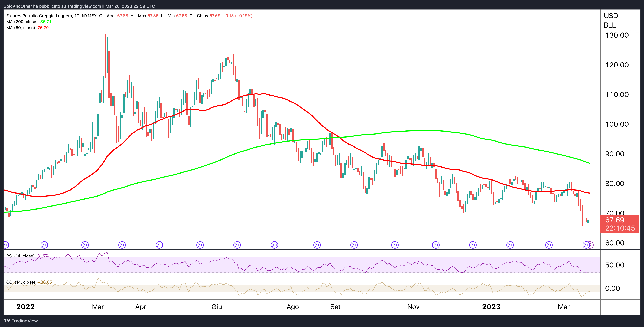
Task: Click the CCI (14, close) indicator label
Action: 21,282
